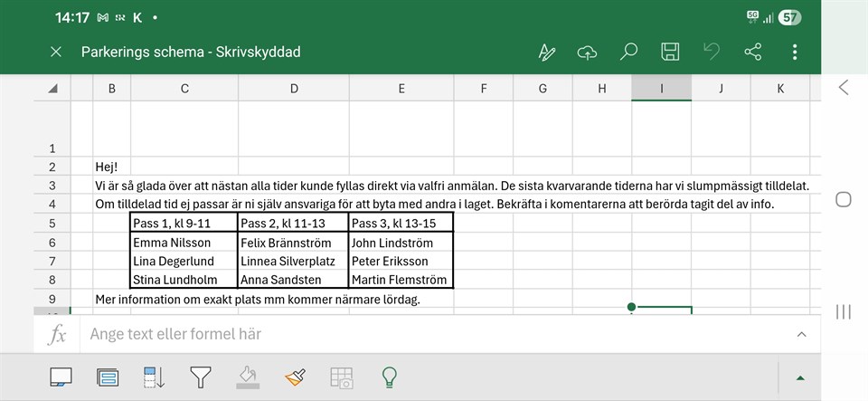Open the cards view icon

click(108, 377)
